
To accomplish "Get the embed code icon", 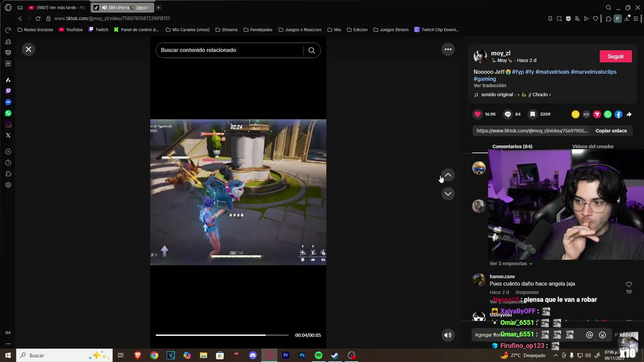I will click(586, 114).
